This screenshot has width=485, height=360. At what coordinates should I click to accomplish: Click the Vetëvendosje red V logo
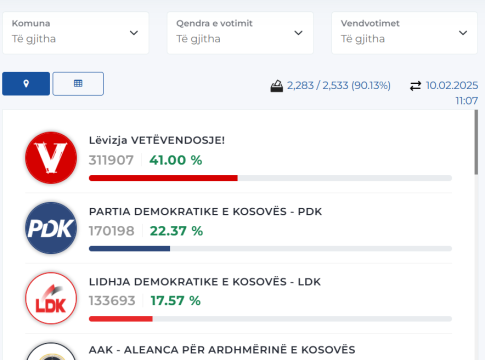[x=51, y=158]
